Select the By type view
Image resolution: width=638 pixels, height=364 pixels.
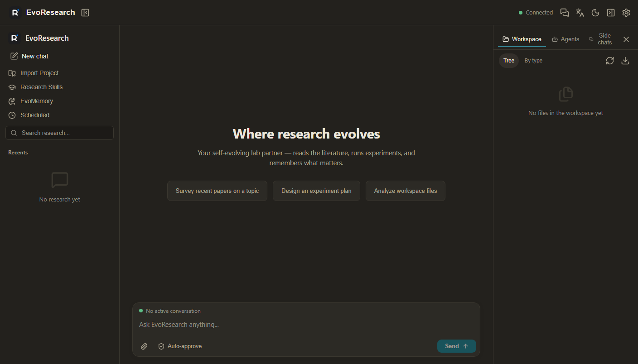533,61
